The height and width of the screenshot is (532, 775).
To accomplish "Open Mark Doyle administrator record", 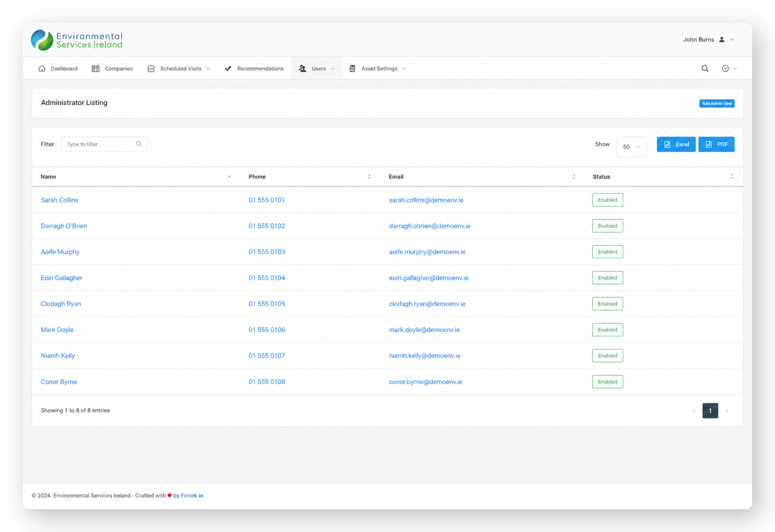I will click(57, 330).
